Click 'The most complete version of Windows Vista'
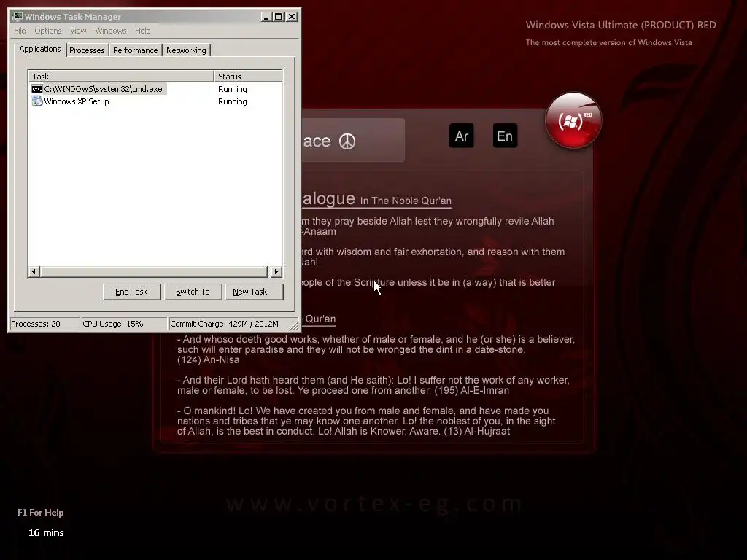 click(608, 42)
